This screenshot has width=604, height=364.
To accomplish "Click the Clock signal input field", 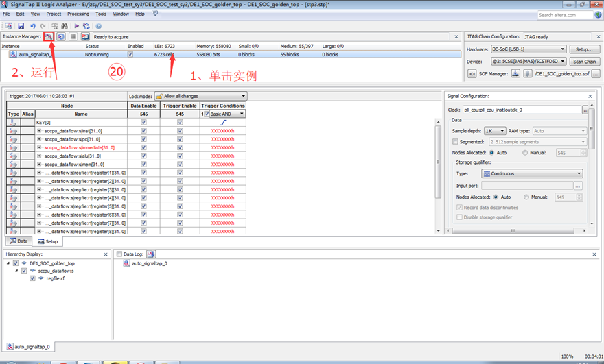I will tap(522, 110).
